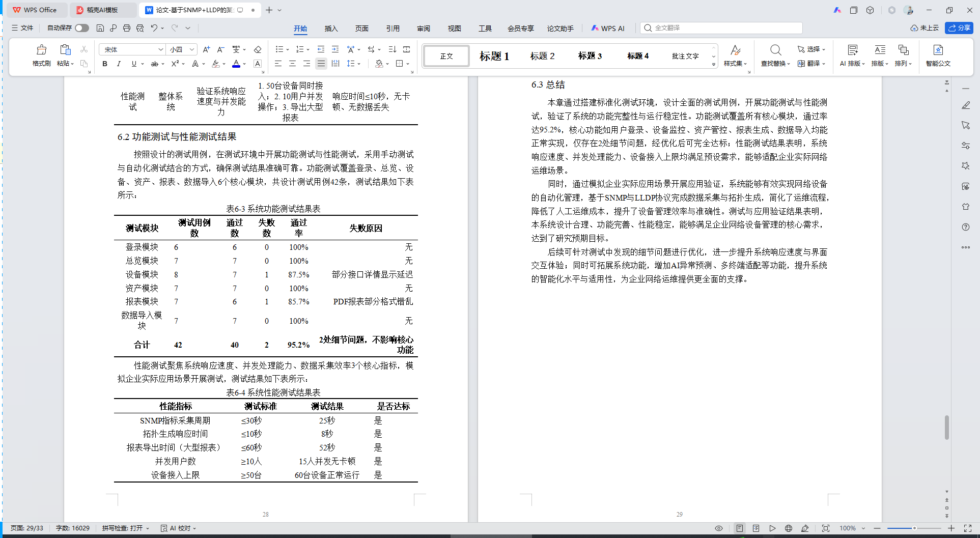Screen dimensions: 980x538
Task: Click the text highlight color button
Action: (216, 64)
